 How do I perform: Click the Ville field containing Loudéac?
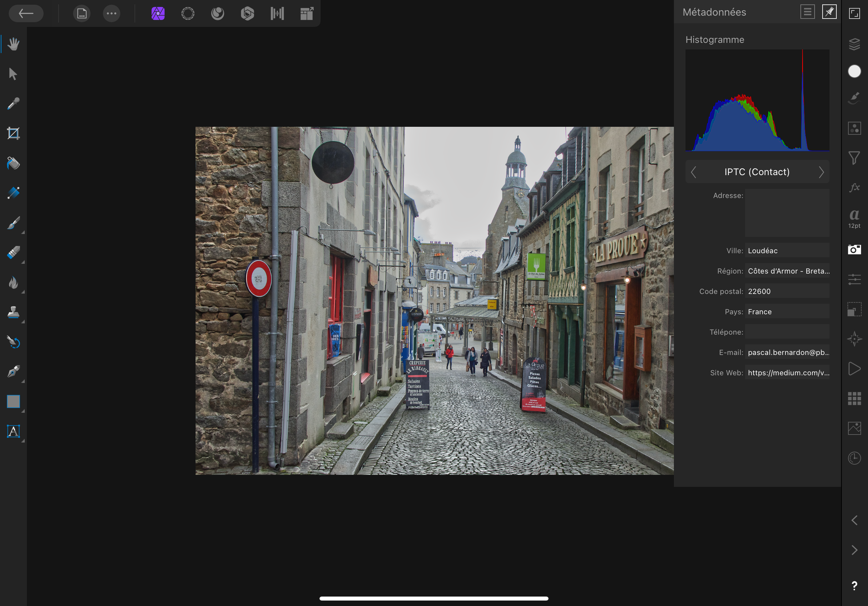pyautogui.click(x=787, y=250)
